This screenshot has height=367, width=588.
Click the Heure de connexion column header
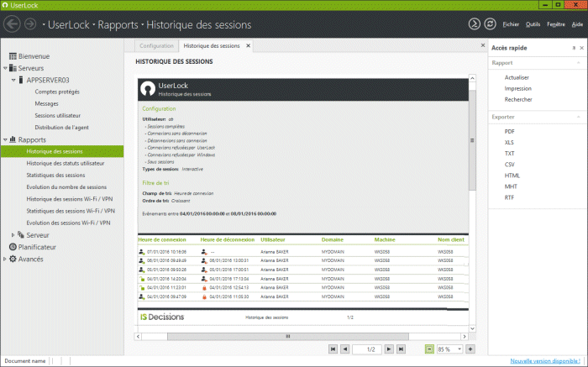point(162,239)
